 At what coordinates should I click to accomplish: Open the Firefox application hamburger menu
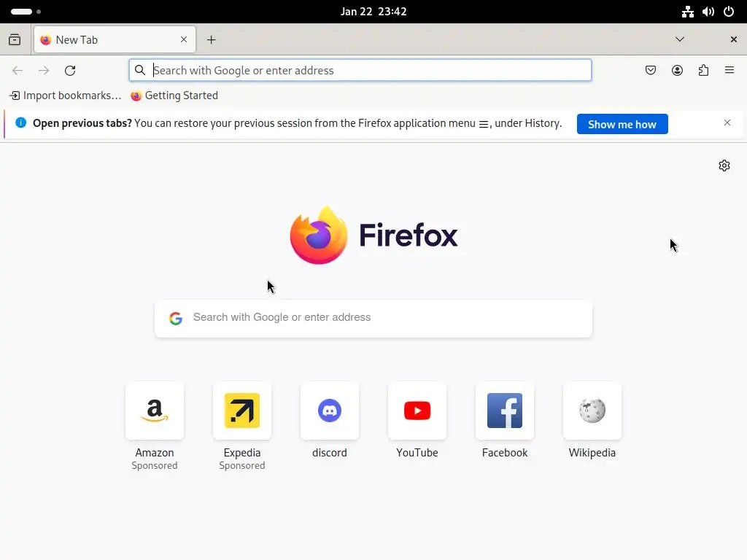tap(729, 71)
